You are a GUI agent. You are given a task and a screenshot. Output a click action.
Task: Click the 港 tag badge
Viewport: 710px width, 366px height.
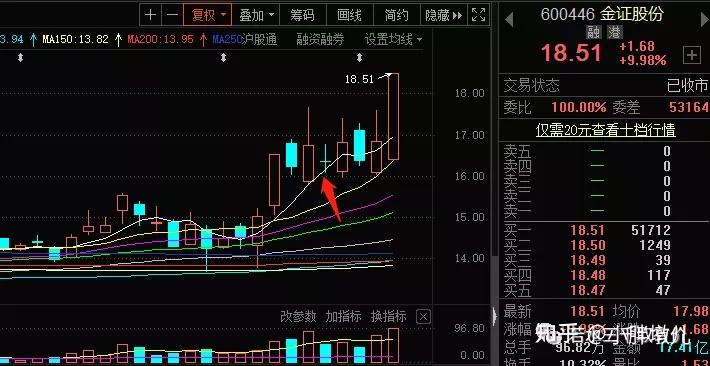[x=615, y=32]
